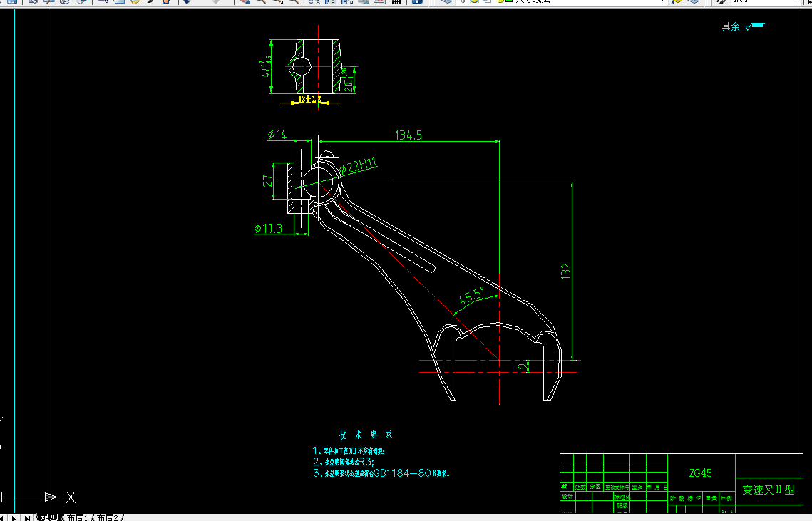Select the 45.5° angle dimension
Image resolution: width=812 pixels, height=521 pixels.
click(472, 295)
